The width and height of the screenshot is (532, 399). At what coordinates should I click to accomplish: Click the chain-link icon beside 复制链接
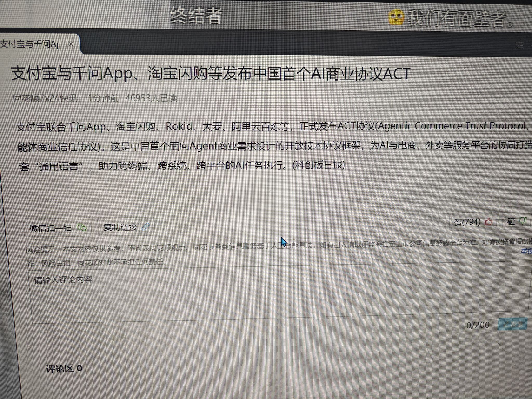pos(145,227)
